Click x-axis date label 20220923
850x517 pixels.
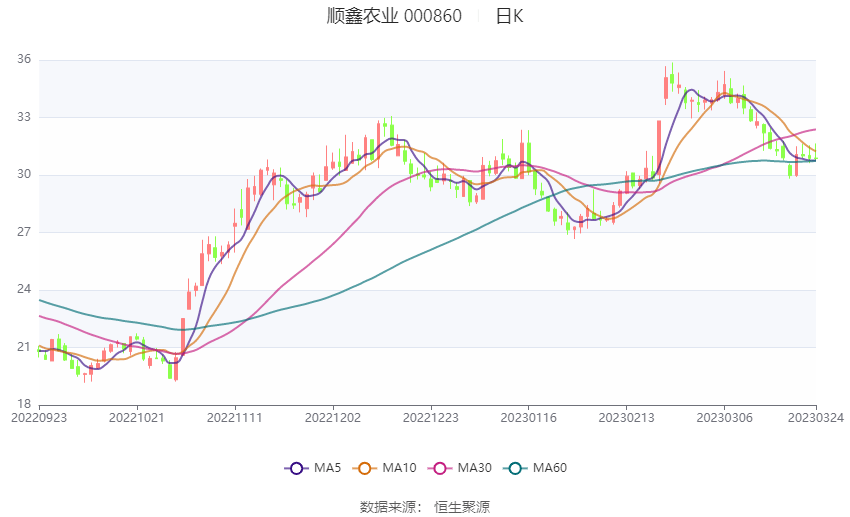pyautogui.click(x=39, y=418)
